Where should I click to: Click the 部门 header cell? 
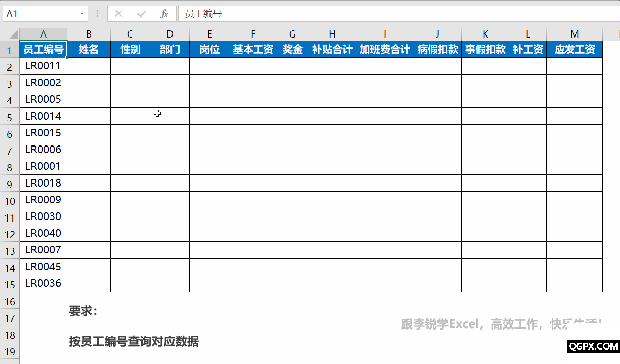click(170, 49)
